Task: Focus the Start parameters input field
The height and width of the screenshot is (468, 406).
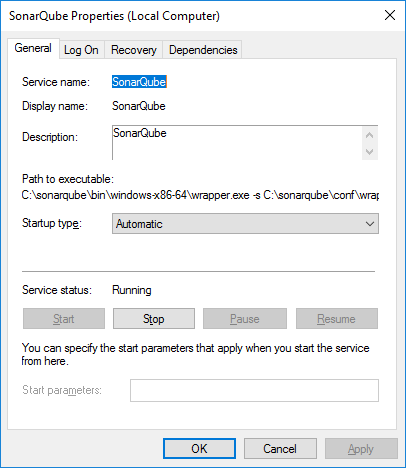Action: click(x=254, y=390)
